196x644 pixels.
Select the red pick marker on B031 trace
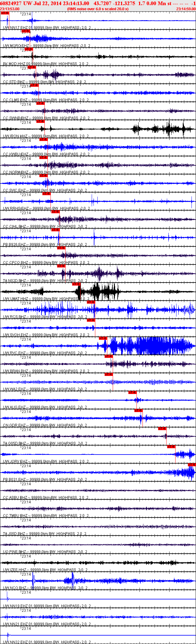(x=192, y=465)
